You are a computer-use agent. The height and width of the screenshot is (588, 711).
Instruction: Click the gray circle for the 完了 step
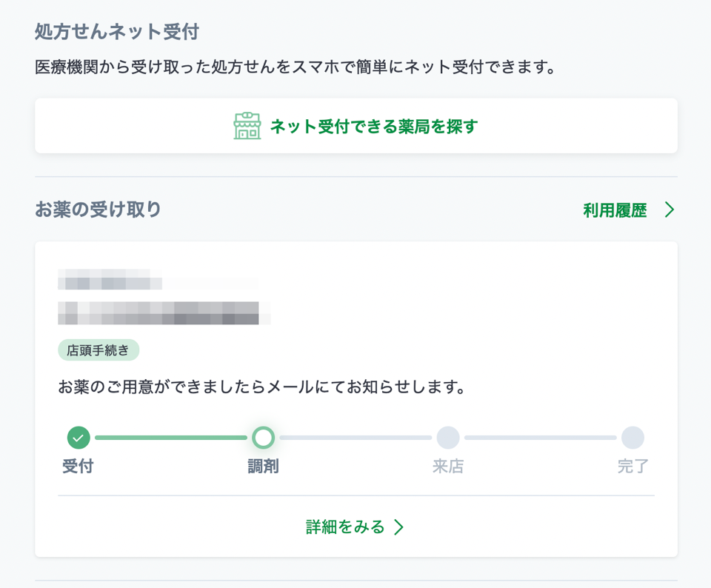pos(632,438)
